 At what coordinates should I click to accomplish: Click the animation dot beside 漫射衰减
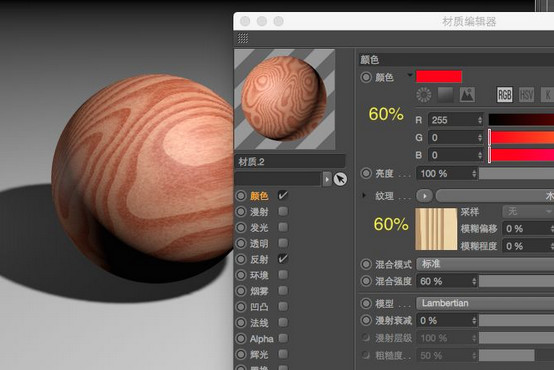[366, 320]
